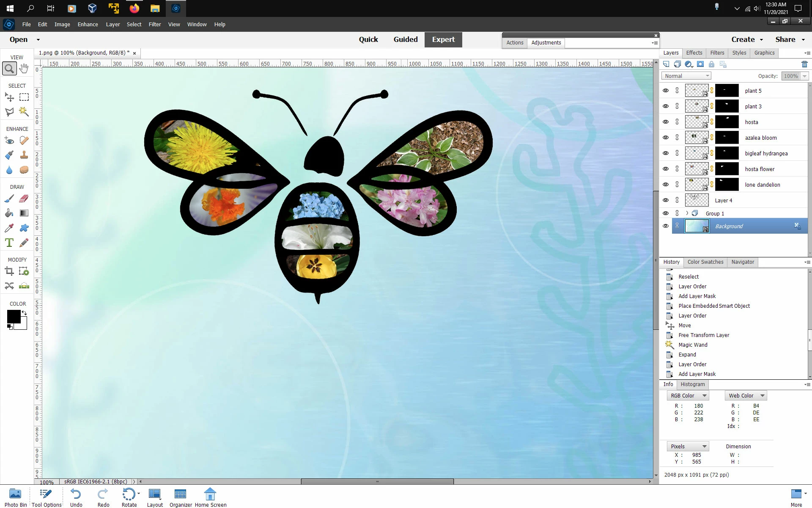Toggle visibility of azalea bloom layer
Screen dimensions: 812x508
[666, 138]
